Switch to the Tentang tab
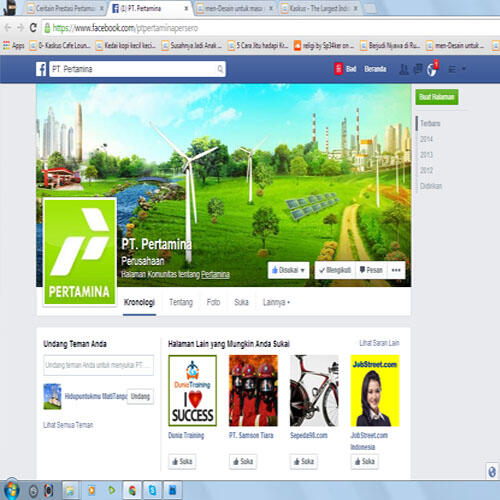 click(181, 302)
